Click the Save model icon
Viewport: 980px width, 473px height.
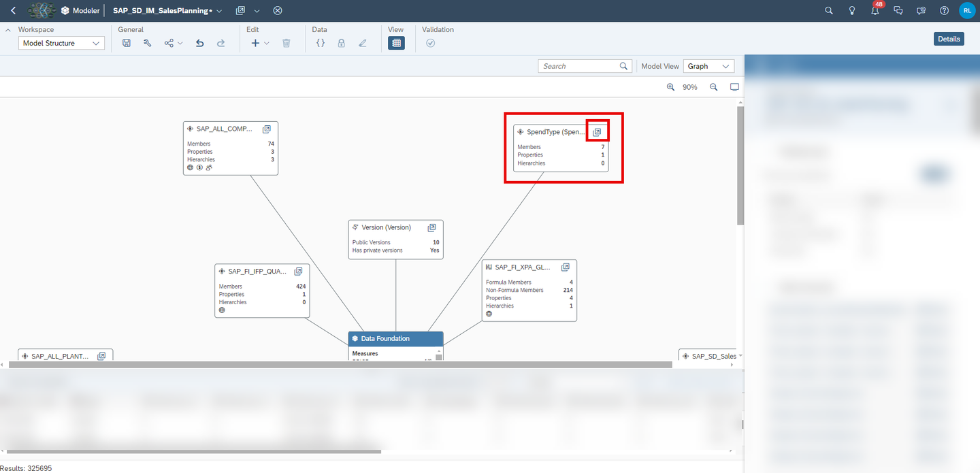click(x=127, y=43)
